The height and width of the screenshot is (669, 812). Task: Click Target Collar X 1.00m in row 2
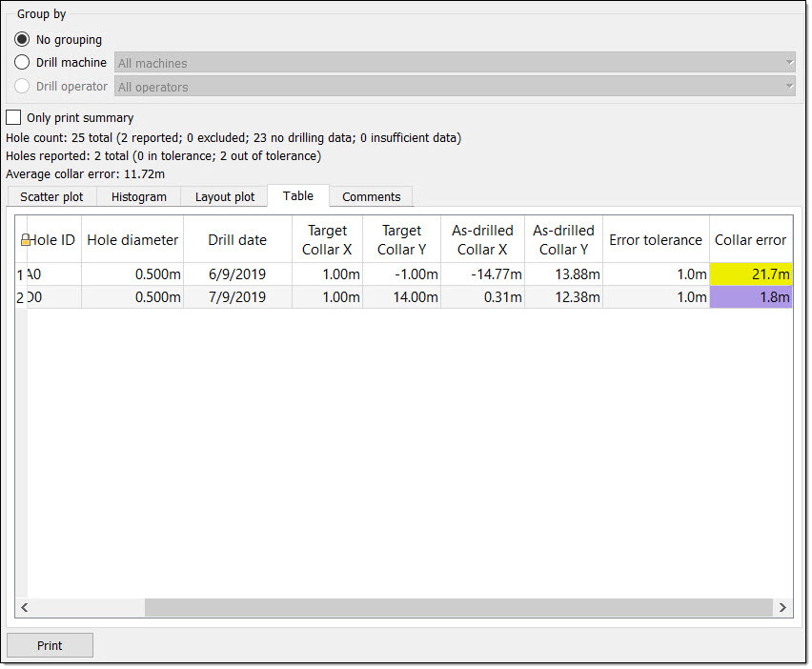point(327,297)
